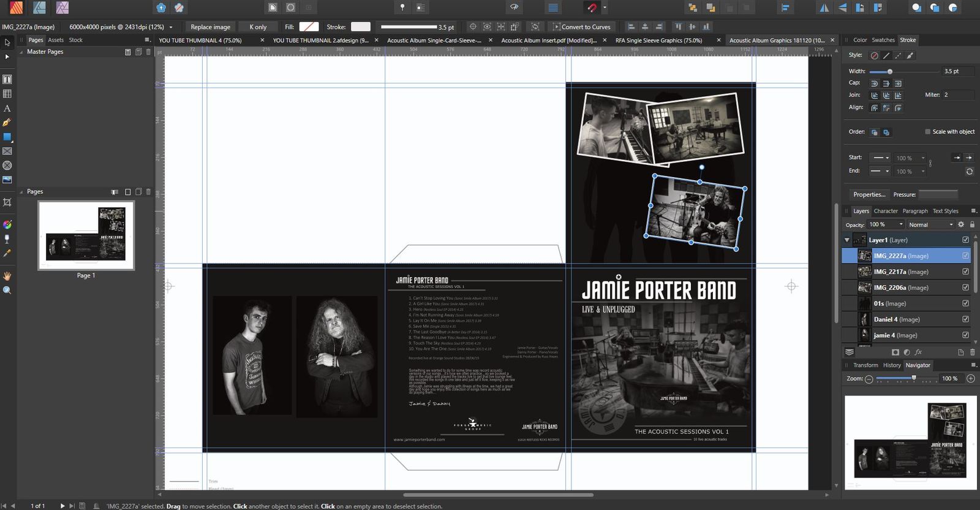
Task: Open the stroke Start arrowhead dropdown
Action: point(881,158)
